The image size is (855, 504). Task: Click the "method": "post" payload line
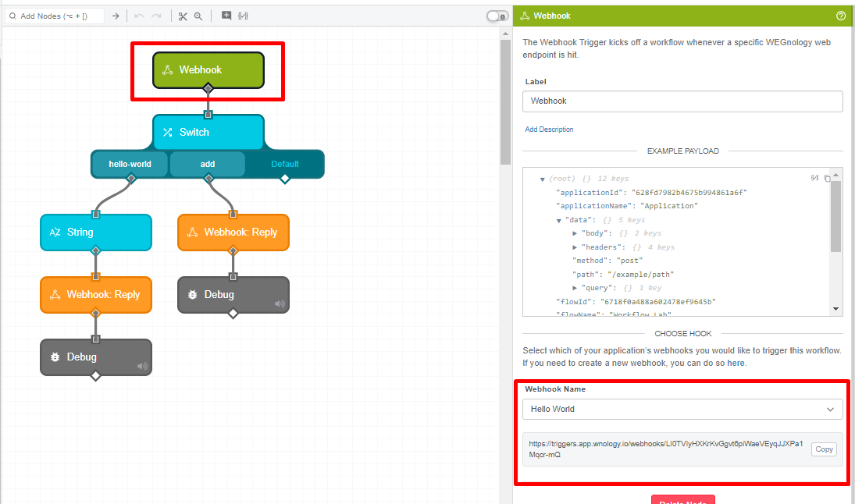[607, 261]
